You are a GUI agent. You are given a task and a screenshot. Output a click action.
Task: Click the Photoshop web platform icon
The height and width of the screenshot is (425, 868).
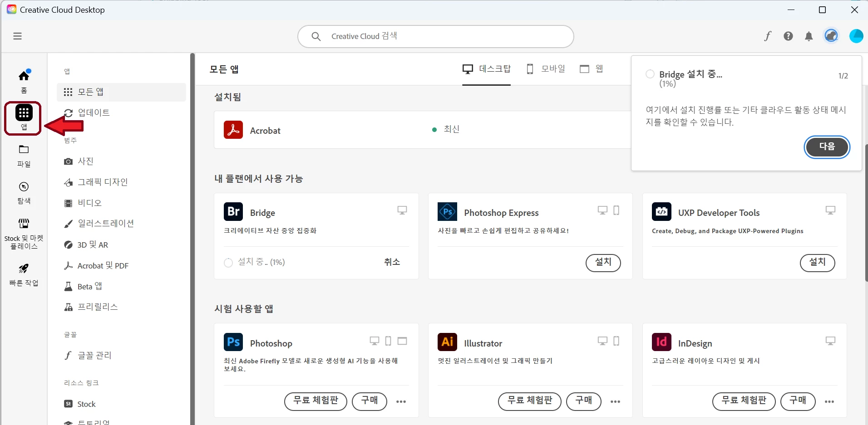pyautogui.click(x=402, y=341)
